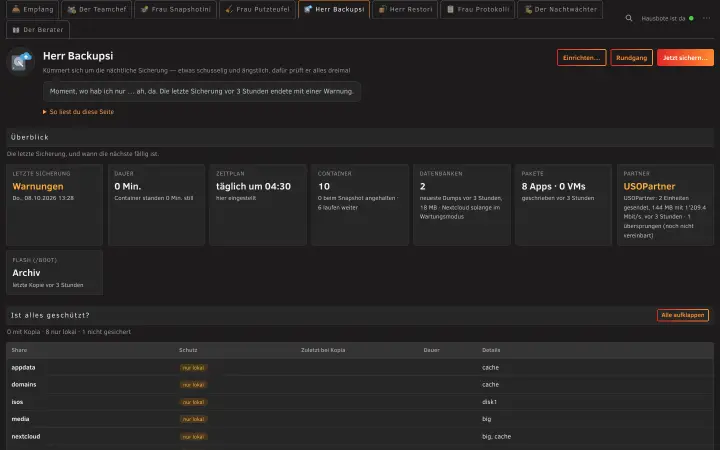Viewport: 720px width, 450px height.
Task: Click the Share column header
Action: [x=19, y=350]
